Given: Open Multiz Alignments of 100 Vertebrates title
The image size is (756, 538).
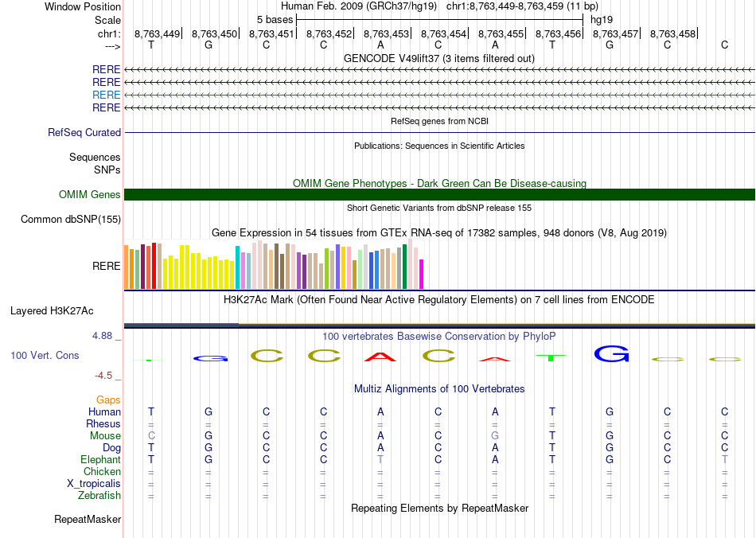Looking at the screenshot, I should click(439, 388).
